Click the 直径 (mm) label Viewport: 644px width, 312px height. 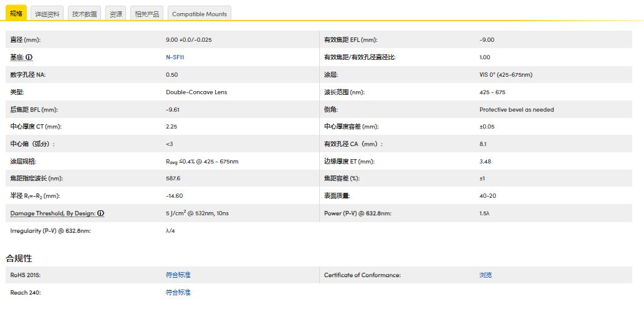(x=26, y=40)
